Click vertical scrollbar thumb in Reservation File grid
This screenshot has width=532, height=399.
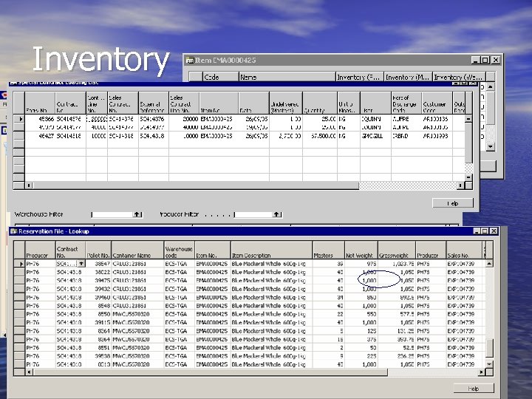pos(489,348)
